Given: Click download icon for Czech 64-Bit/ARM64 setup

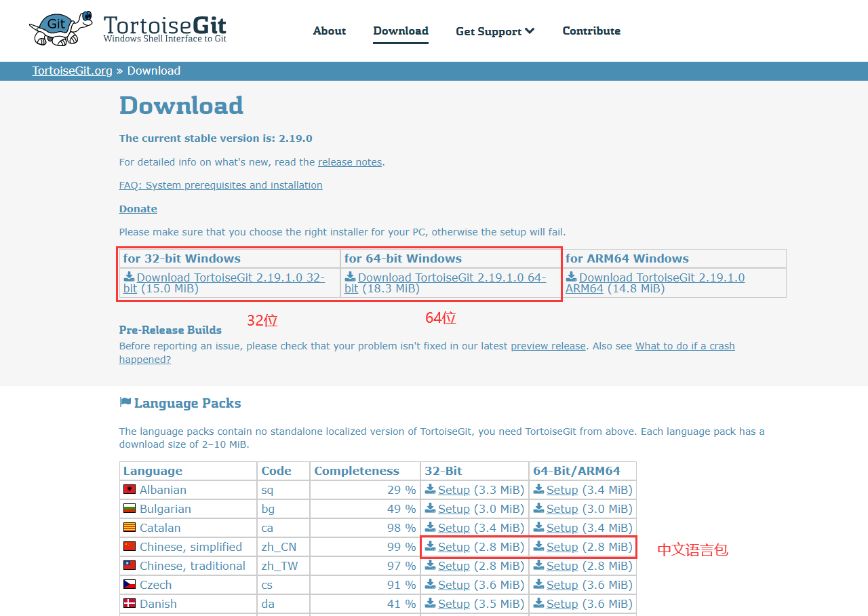Looking at the screenshot, I should coord(538,584).
